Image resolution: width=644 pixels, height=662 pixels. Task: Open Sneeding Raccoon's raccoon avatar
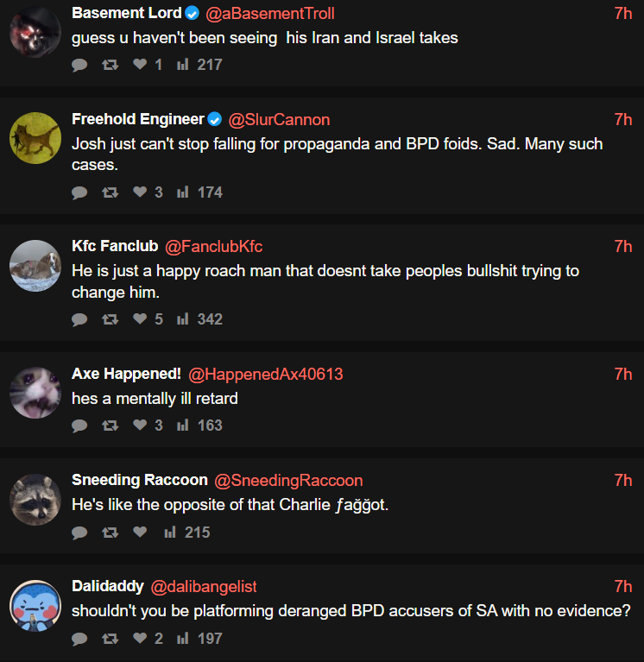coord(35,500)
